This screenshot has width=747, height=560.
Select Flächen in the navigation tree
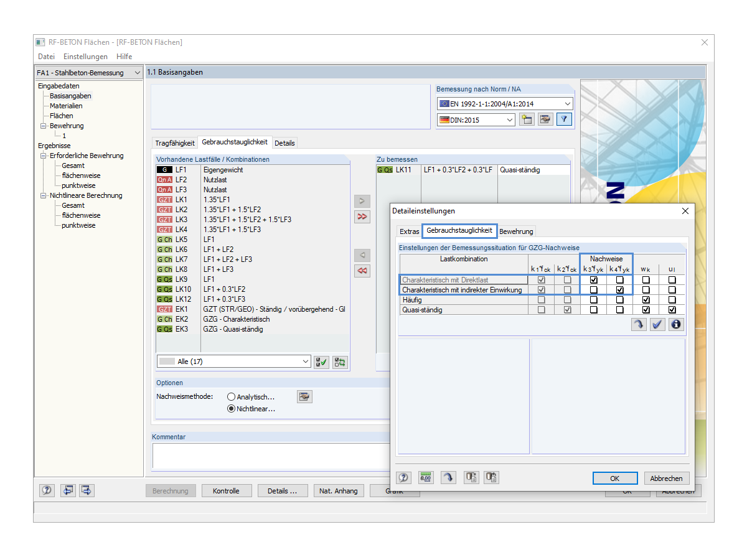61,116
